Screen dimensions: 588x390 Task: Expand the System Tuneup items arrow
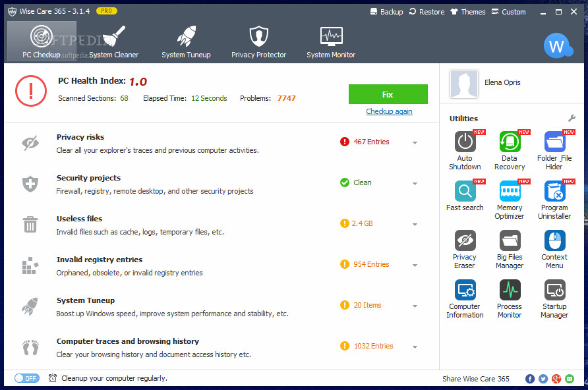click(415, 306)
